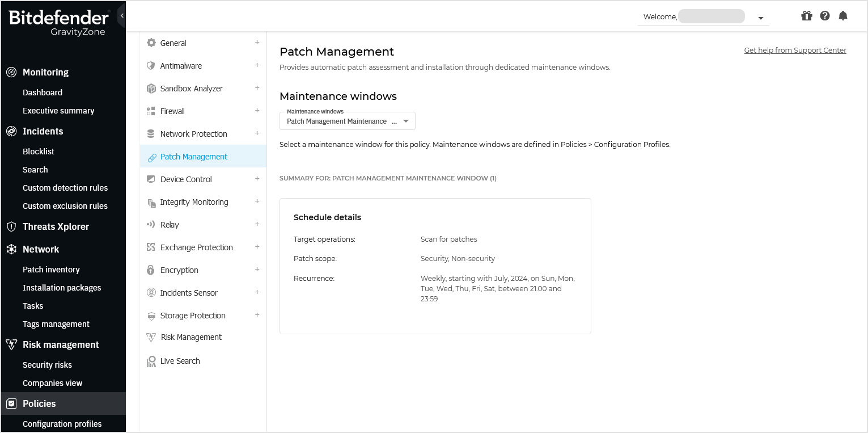Click the Incidents target icon

[x=11, y=131]
